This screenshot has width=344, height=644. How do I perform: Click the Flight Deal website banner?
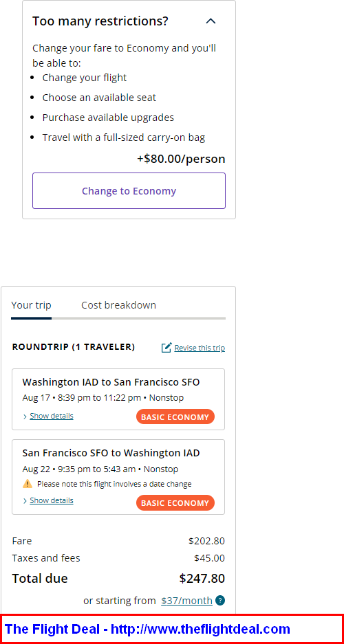(x=172, y=629)
